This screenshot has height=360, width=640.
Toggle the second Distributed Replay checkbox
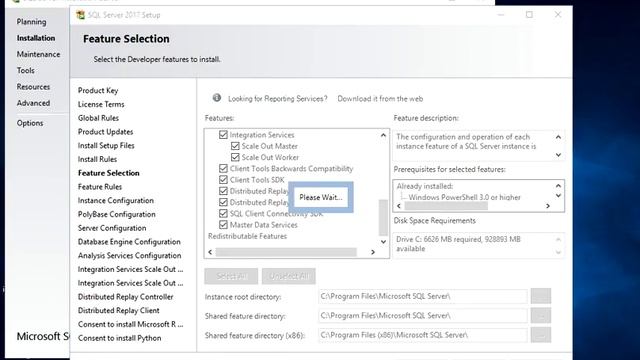point(223,202)
